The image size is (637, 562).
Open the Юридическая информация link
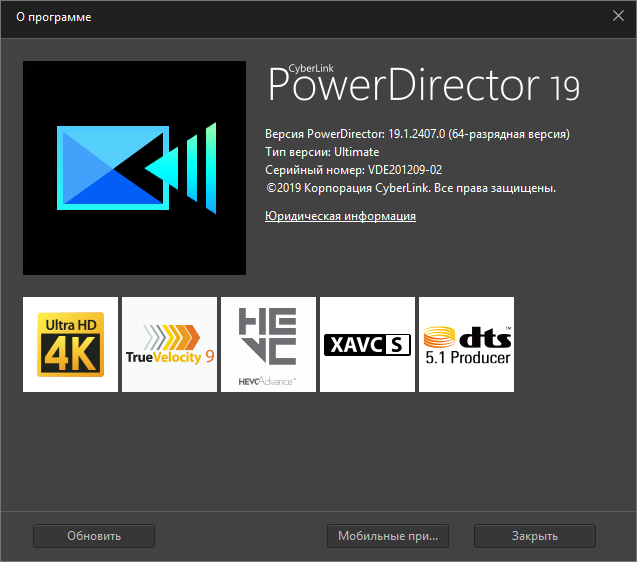(x=340, y=216)
